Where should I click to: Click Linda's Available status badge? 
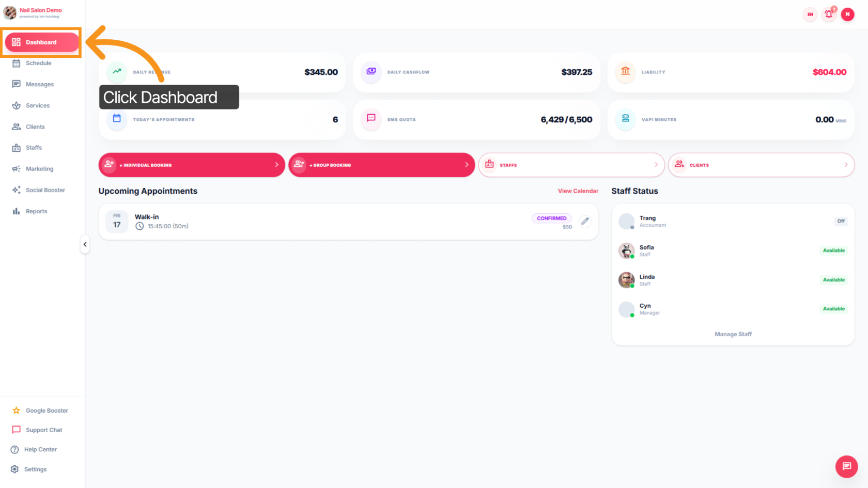point(833,280)
